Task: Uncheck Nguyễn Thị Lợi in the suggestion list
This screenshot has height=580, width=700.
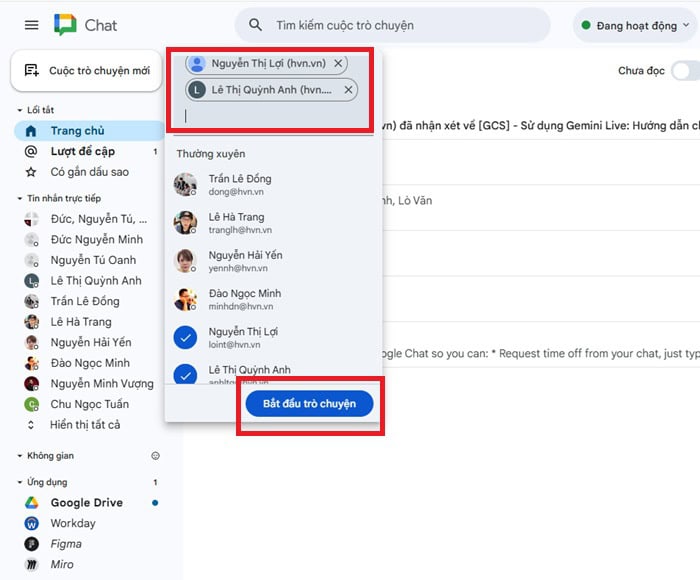Action: (185, 338)
